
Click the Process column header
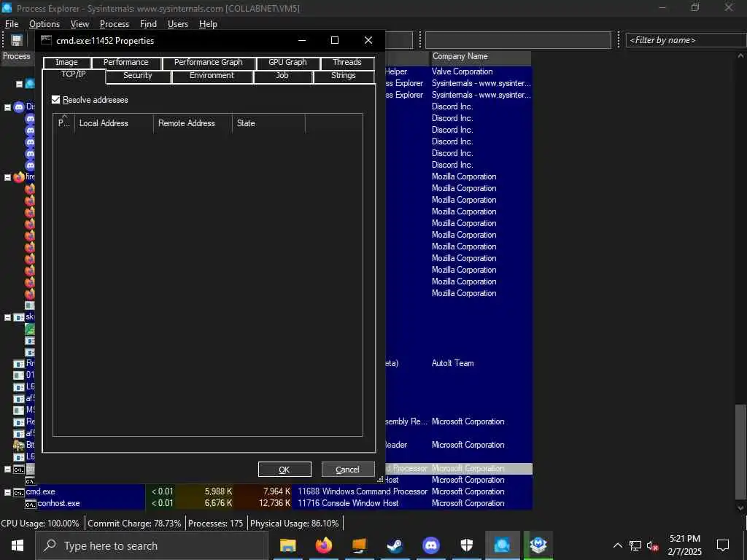[x=17, y=57]
